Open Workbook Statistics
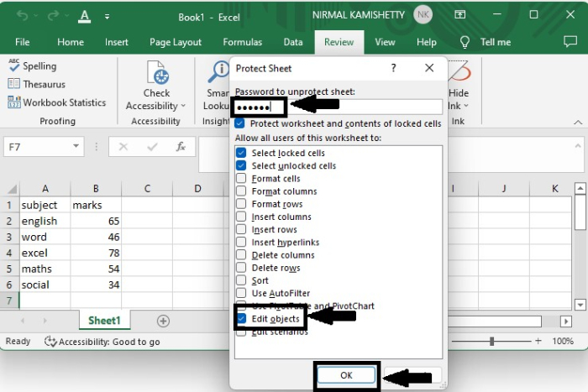Viewport: 588px width, 392px height. (57, 102)
